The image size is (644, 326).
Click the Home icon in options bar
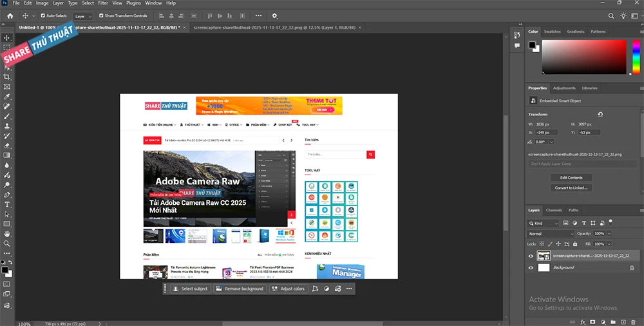(10, 16)
